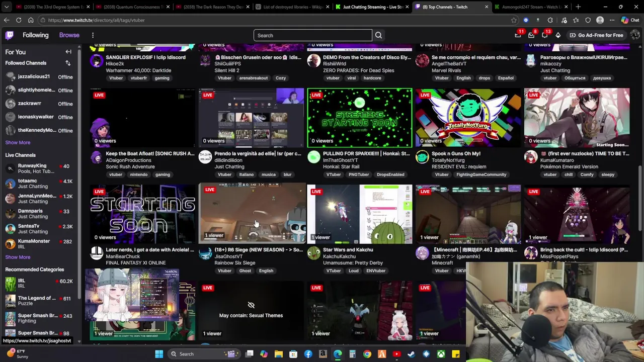Open the Streaming Starting Soon green thumbnail

tap(360, 118)
